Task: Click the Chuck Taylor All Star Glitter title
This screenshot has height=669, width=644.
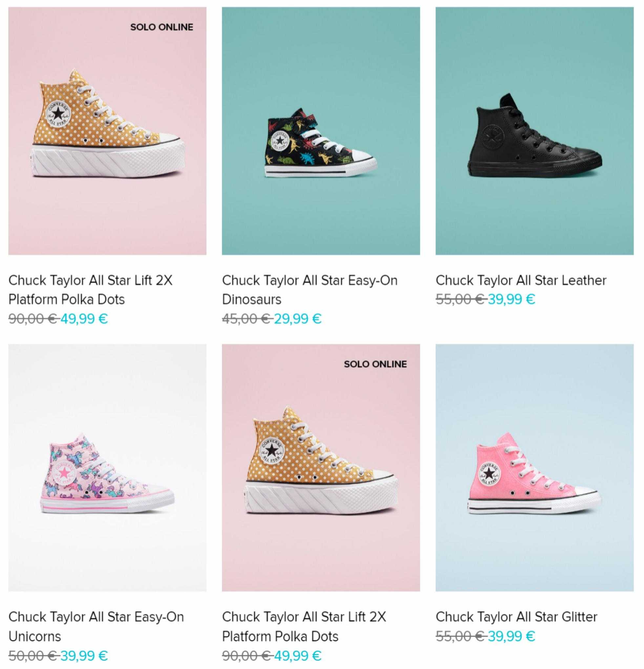Action: pos(516,617)
